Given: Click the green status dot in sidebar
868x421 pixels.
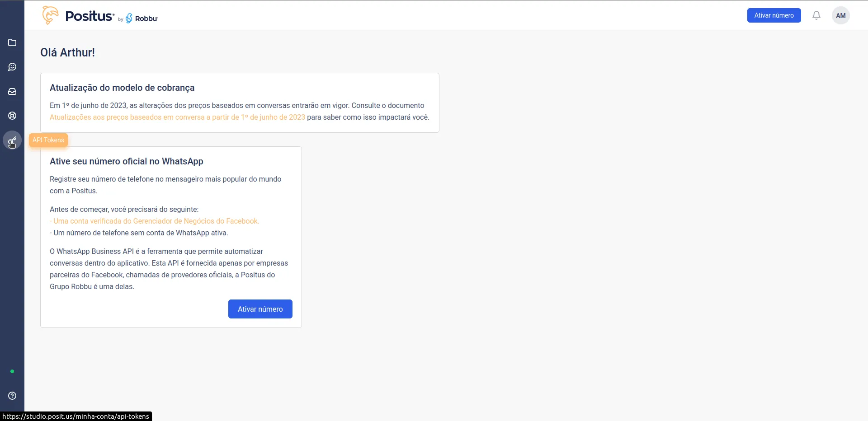Looking at the screenshot, I should 12,371.
